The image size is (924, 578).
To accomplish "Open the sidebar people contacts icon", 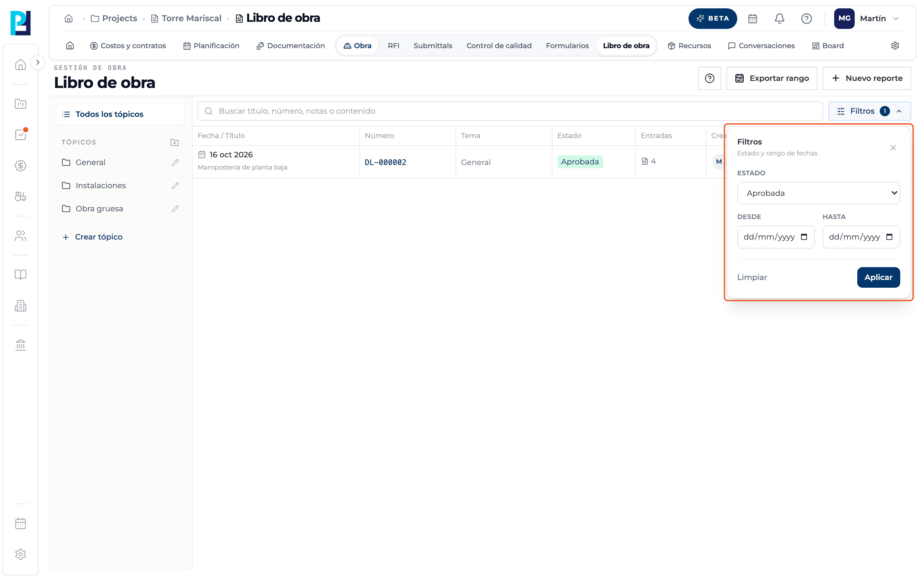I will [20, 235].
